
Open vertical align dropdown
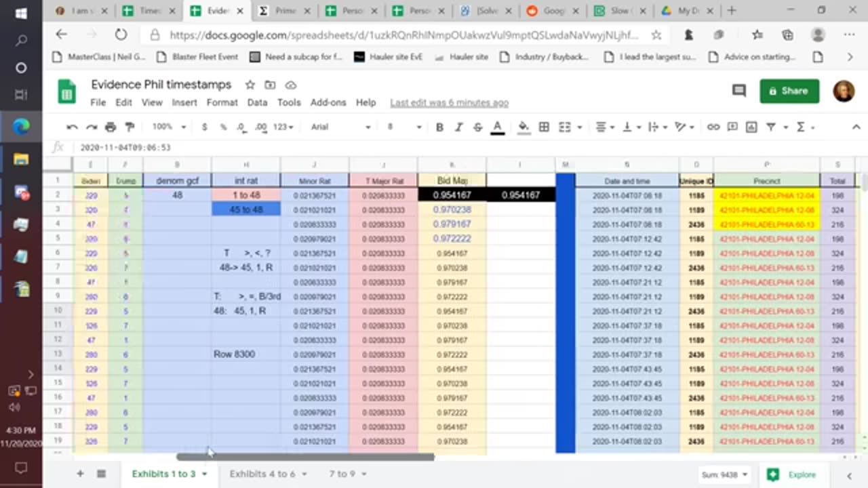[630, 127]
